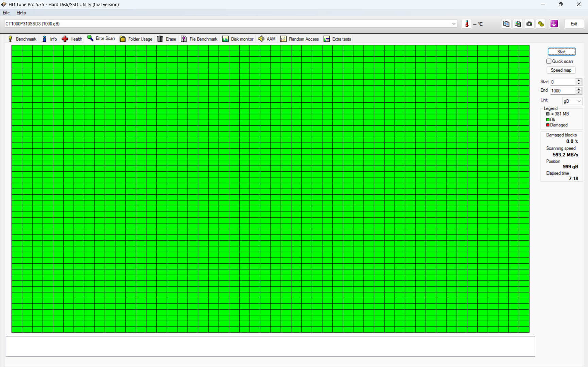
Task: Go to the Disk monitor tab
Action: 238,39
